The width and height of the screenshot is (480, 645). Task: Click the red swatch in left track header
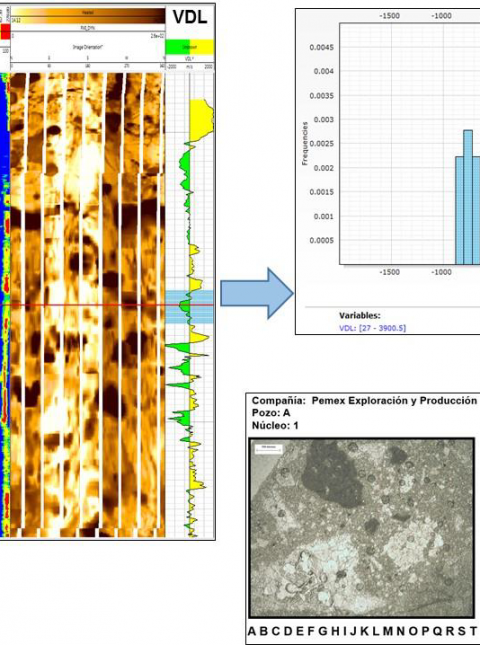(5, 32)
